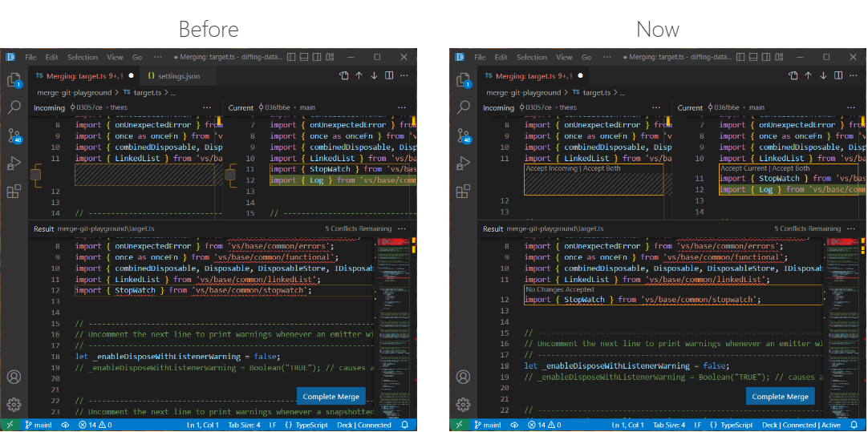Open Incoming pane more actions, Now window
The width and height of the screenshot is (868, 432).
656,107
